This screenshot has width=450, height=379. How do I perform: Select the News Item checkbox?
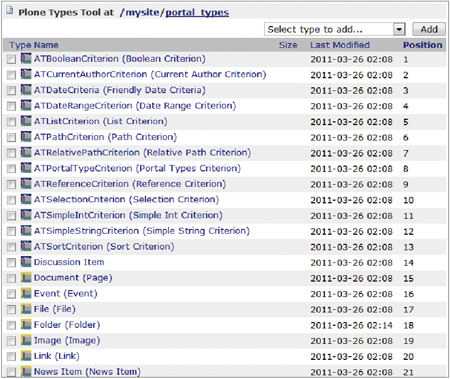pos(11,372)
